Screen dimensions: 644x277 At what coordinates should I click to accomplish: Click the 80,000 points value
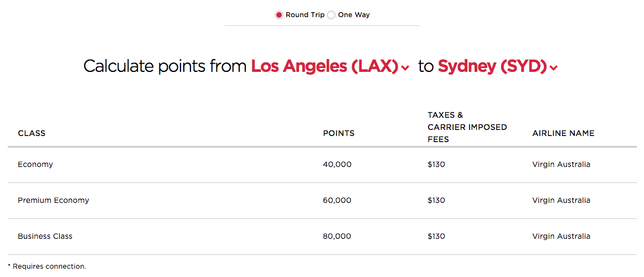[x=337, y=236]
